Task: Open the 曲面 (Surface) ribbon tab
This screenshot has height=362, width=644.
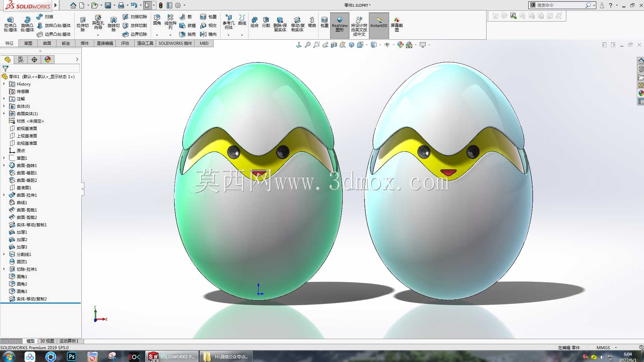Action: 47,43
